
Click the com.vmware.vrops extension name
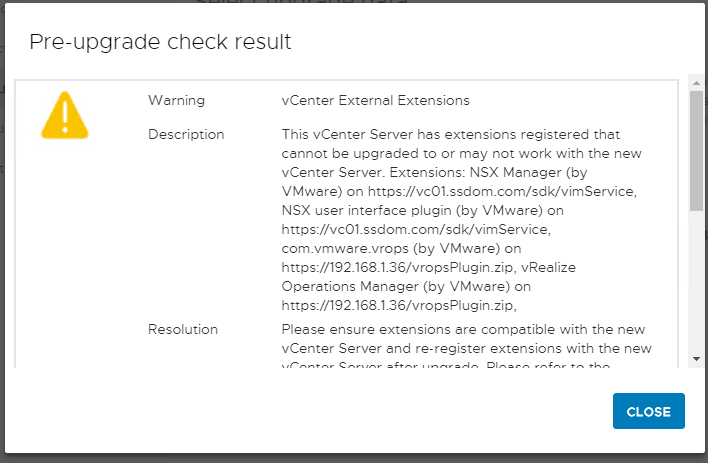pos(345,248)
